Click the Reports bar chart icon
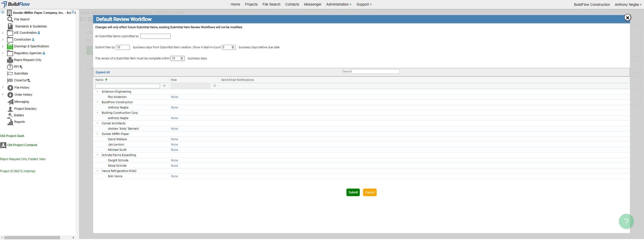644x240 pixels. coord(10,122)
